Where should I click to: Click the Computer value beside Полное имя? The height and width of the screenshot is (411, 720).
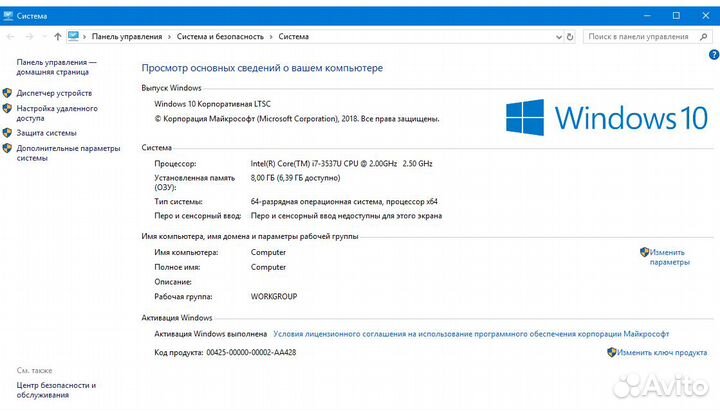pos(268,267)
